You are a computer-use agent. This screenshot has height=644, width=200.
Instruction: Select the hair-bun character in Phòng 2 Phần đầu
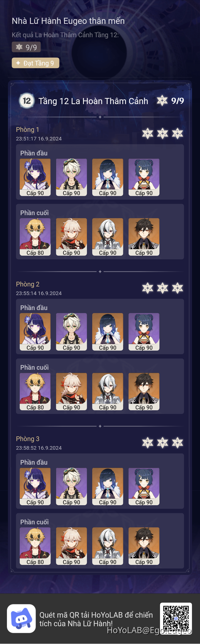pos(144,332)
